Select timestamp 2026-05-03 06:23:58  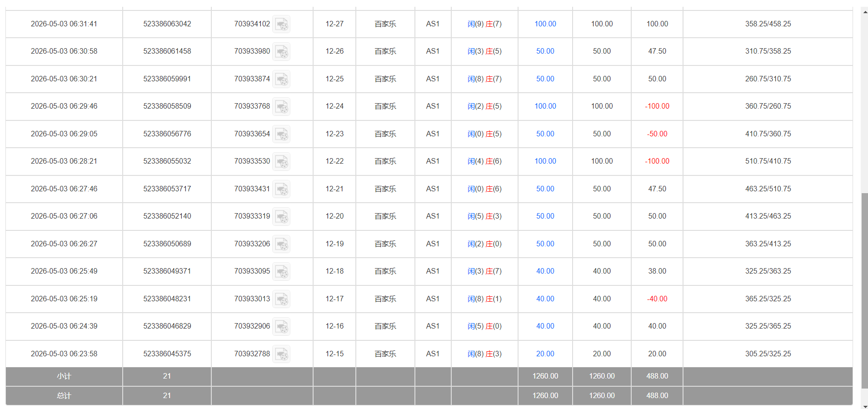(x=64, y=354)
